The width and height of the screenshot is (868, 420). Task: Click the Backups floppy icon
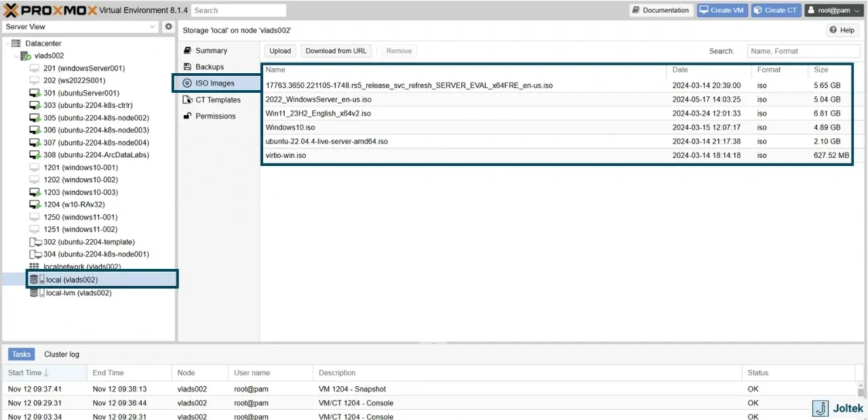(x=188, y=67)
